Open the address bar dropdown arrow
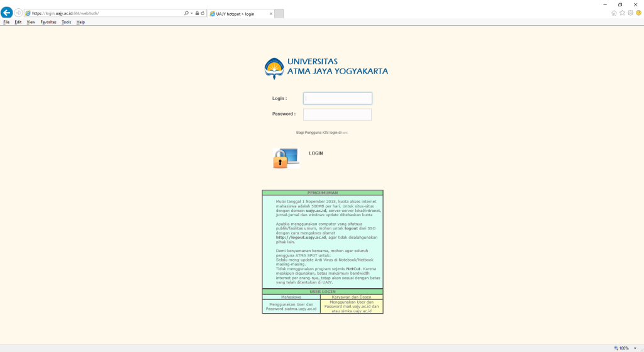This screenshot has width=644, height=352. pyautogui.click(x=191, y=13)
